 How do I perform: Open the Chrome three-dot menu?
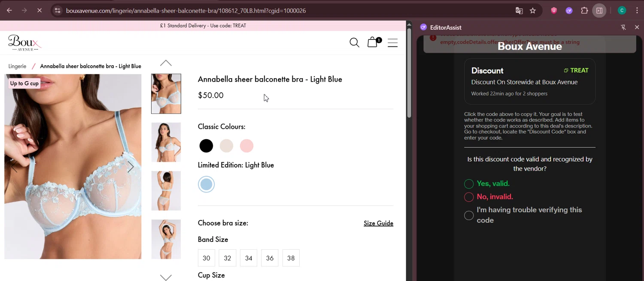637,11
